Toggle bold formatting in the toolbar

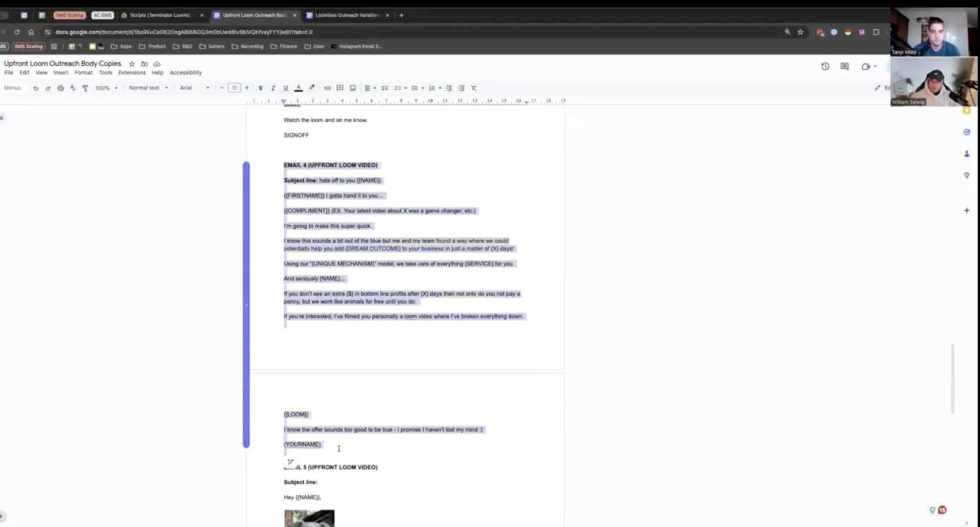pyautogui.click(x=260, y=88)
